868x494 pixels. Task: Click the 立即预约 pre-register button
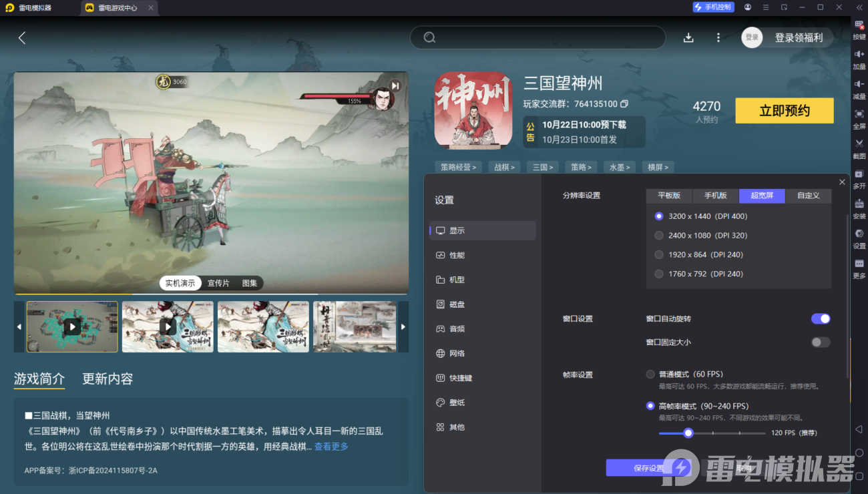pos(784,110)
